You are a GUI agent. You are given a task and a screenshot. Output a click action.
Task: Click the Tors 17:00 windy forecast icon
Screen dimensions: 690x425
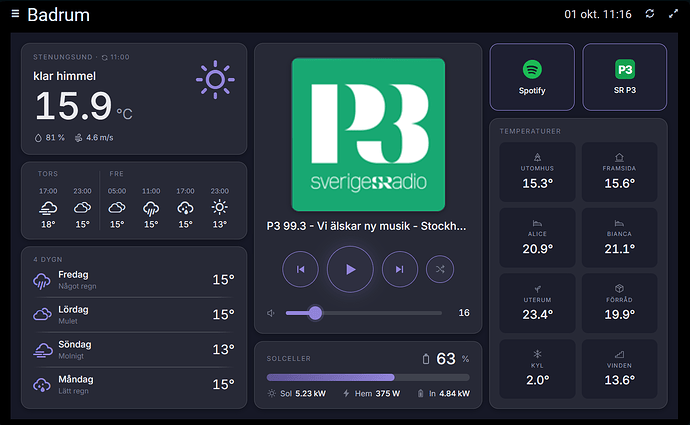48,208
